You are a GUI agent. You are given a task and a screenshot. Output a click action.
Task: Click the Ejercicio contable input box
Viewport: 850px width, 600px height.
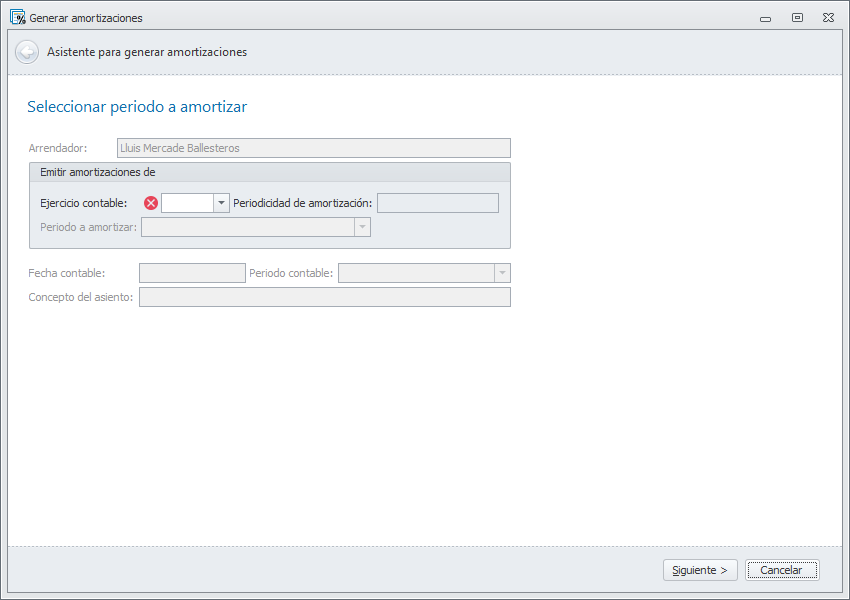pos(187,203)
